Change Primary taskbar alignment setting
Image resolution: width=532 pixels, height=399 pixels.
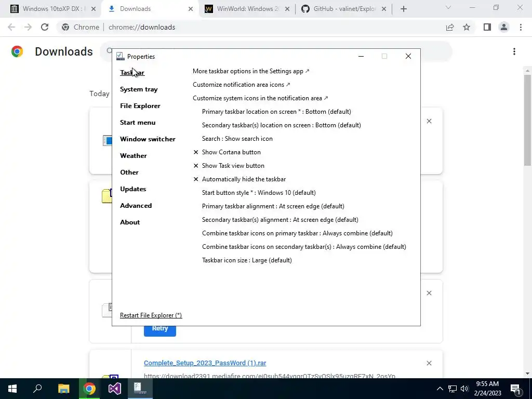[x=273, y=206]
